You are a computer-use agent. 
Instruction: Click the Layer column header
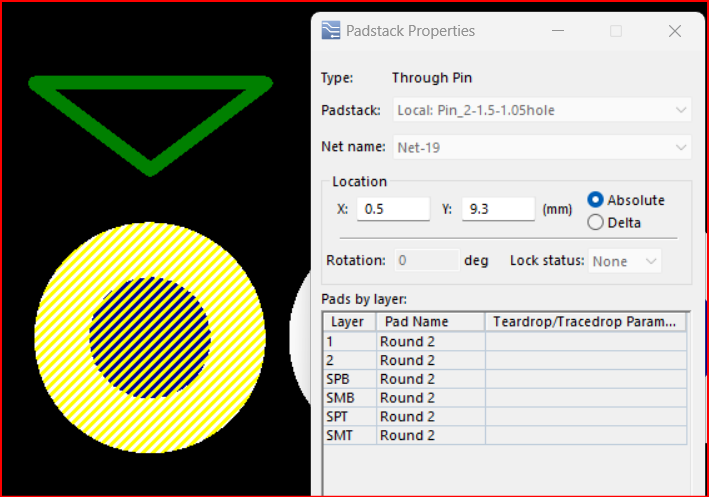pyautogui.click(x=348, y=322)
